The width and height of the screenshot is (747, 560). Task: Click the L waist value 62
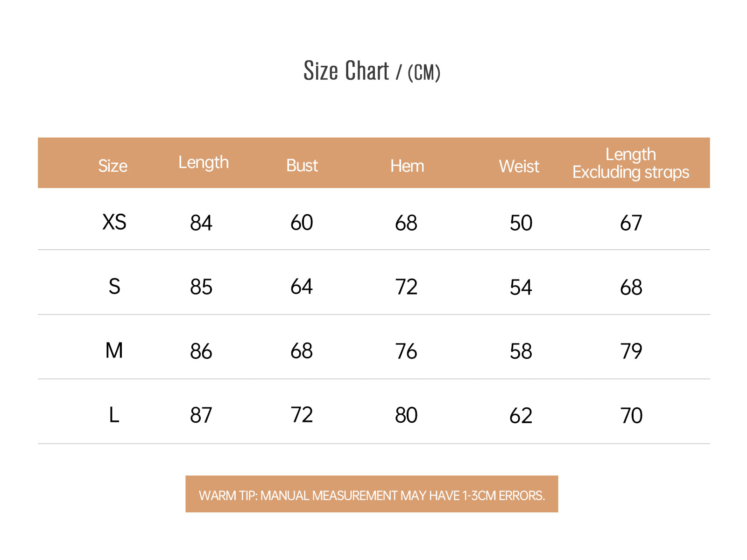521,416
